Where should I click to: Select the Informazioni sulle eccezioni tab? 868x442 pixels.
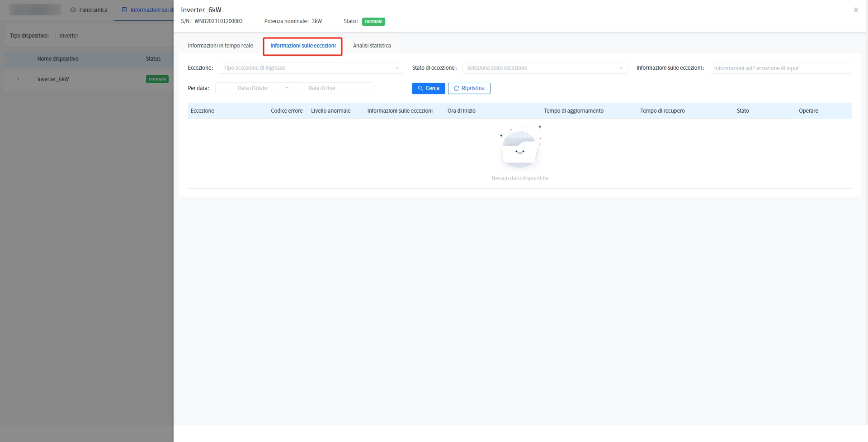[303, 46]
